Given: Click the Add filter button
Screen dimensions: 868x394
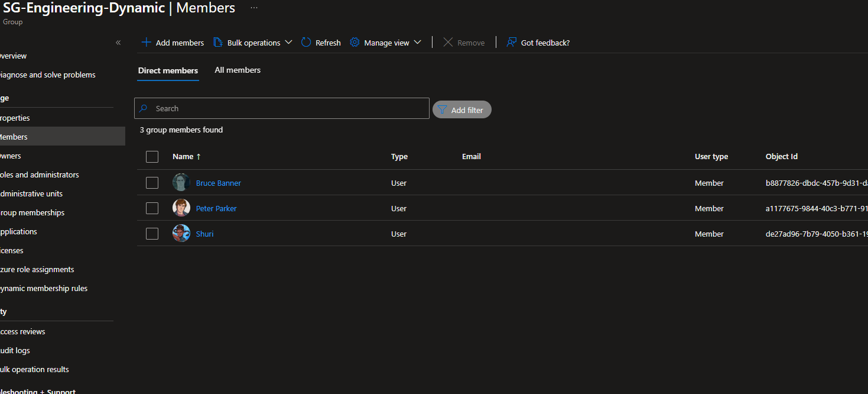Looking at the screenshot, I should tap(462, 109).
